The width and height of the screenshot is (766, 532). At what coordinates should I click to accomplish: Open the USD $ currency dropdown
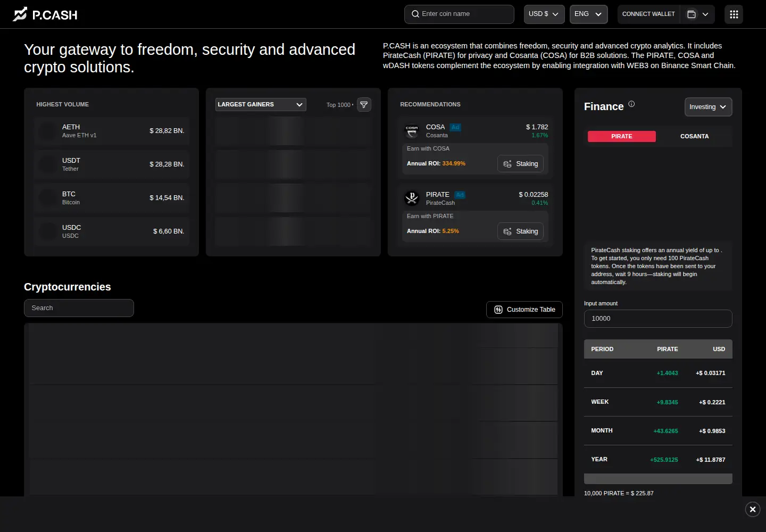[x=544, y=14]
